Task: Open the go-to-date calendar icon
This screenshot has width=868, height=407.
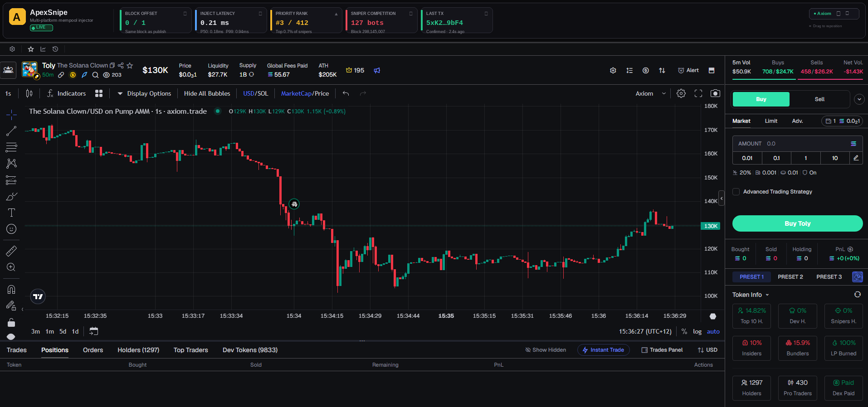Action: 93,331
